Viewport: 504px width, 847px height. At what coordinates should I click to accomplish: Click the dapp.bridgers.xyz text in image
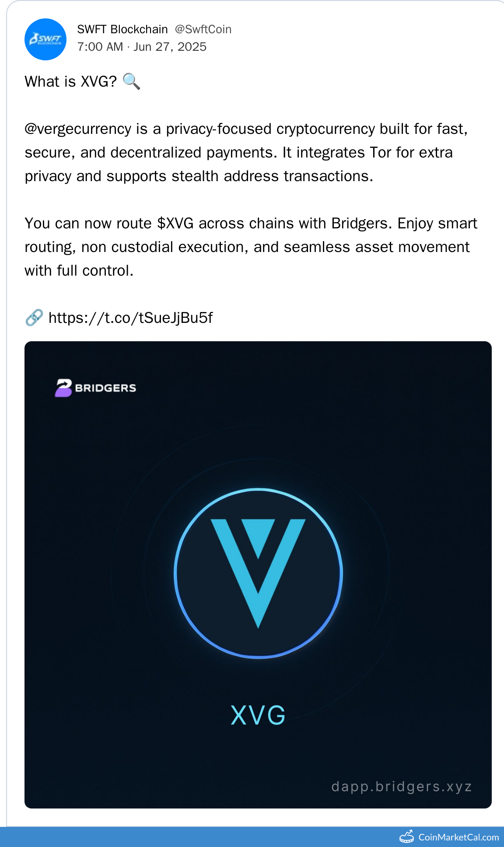[402, 787]
